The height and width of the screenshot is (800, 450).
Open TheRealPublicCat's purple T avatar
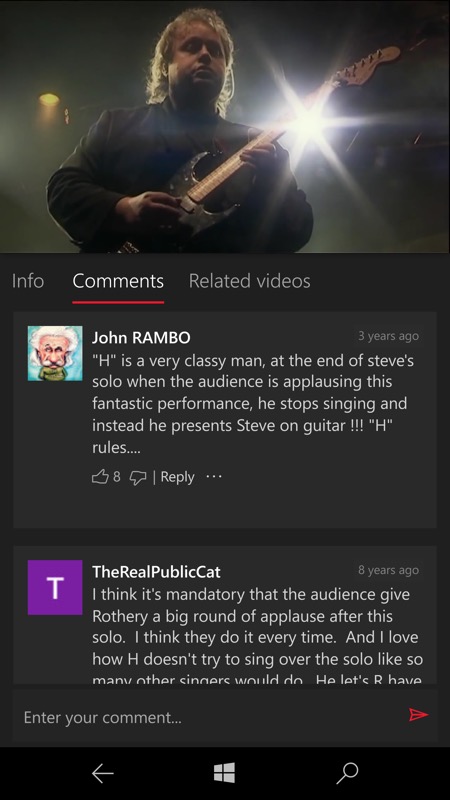pyautogui.click(x=55, y=587)
